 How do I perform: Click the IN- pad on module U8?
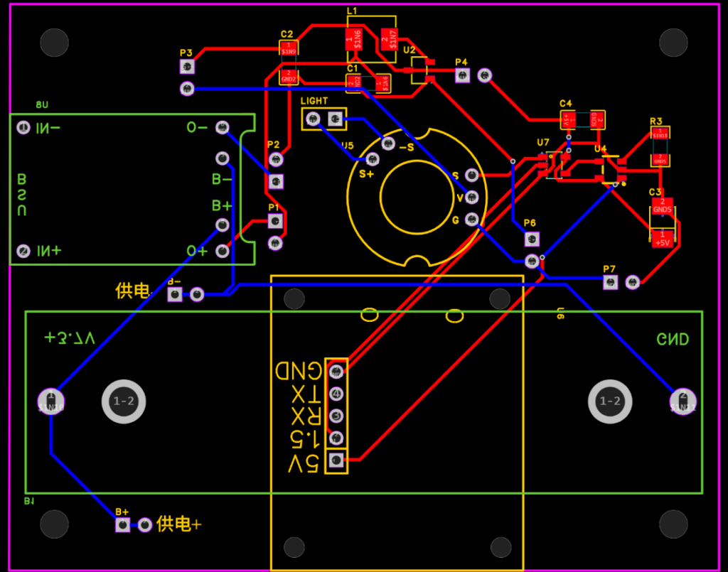[23, 128]
